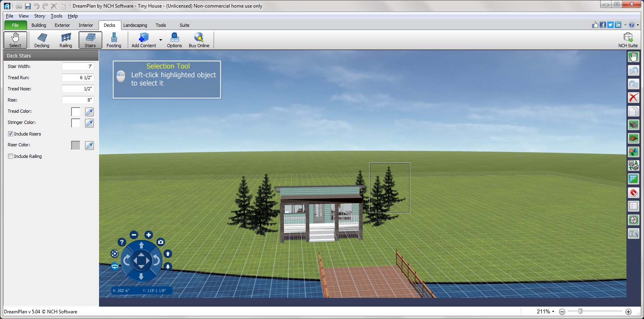
Task: Open the Story menu
Action: [40, 16]
